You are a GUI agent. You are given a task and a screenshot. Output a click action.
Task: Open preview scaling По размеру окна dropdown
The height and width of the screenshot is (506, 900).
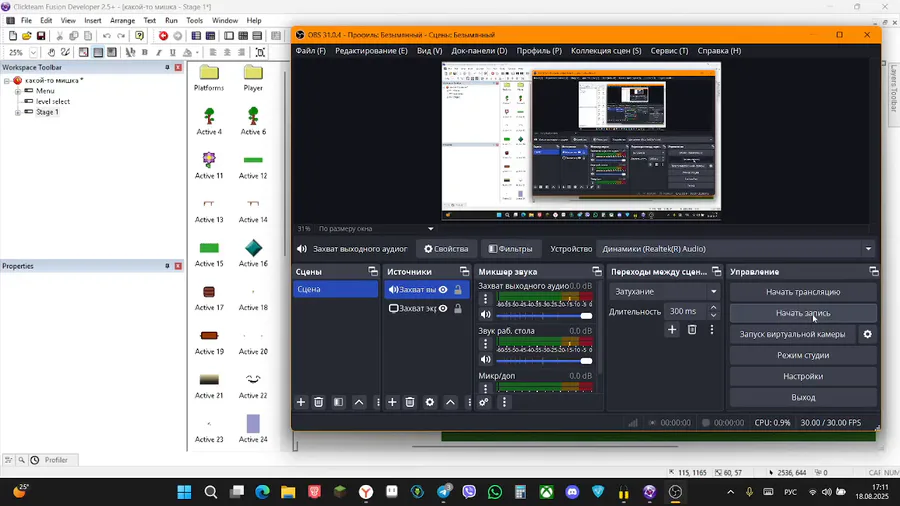click(375, 228)
